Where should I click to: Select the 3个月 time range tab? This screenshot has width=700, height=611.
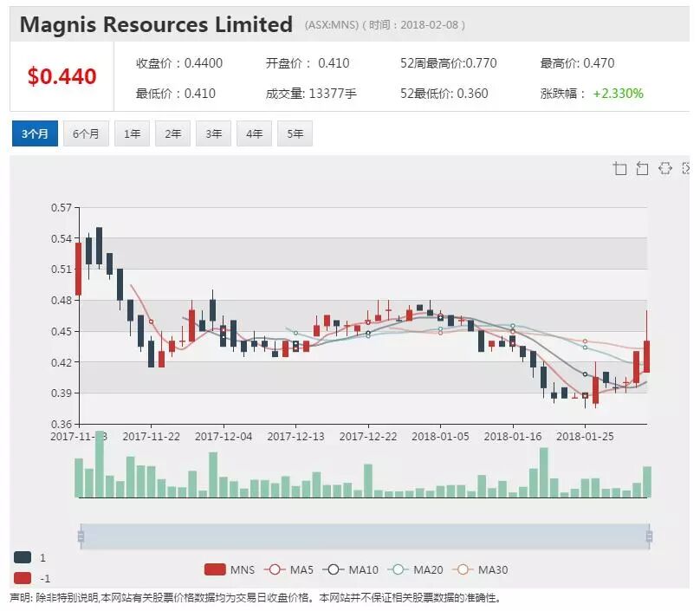point(35,133)
